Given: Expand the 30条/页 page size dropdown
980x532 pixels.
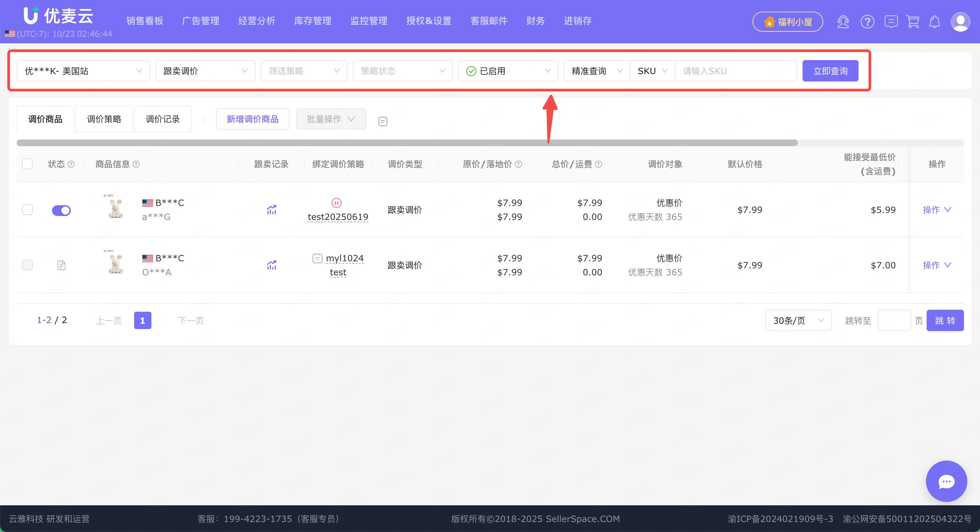Looking at the screenshot, I should coord(798,320).
